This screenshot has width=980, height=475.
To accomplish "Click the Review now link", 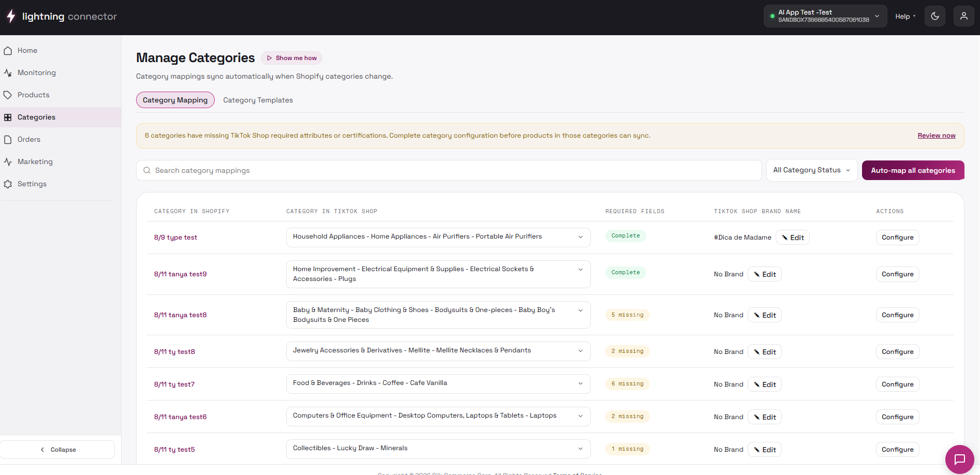I will click(937, 136).
